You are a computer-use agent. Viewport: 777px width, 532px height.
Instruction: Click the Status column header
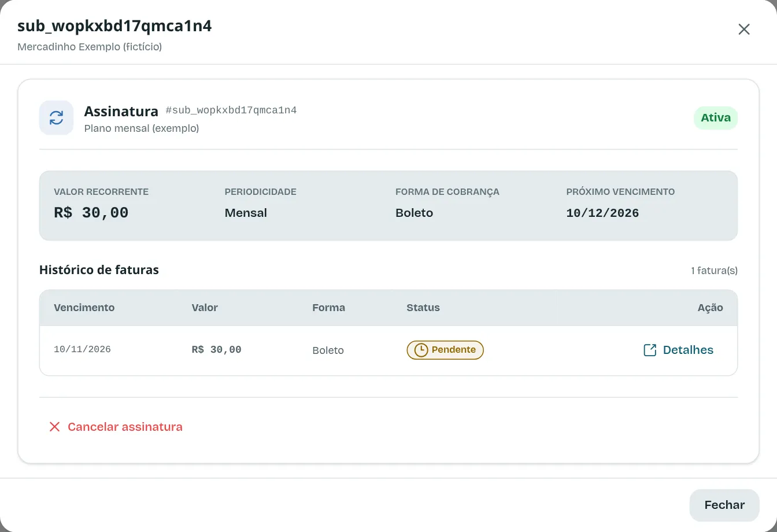pos(423,308)
